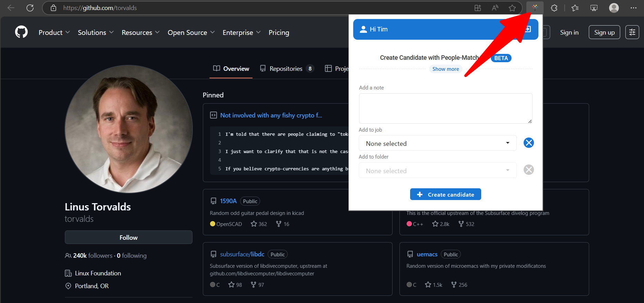Go to the GitHub home logo

21,32
